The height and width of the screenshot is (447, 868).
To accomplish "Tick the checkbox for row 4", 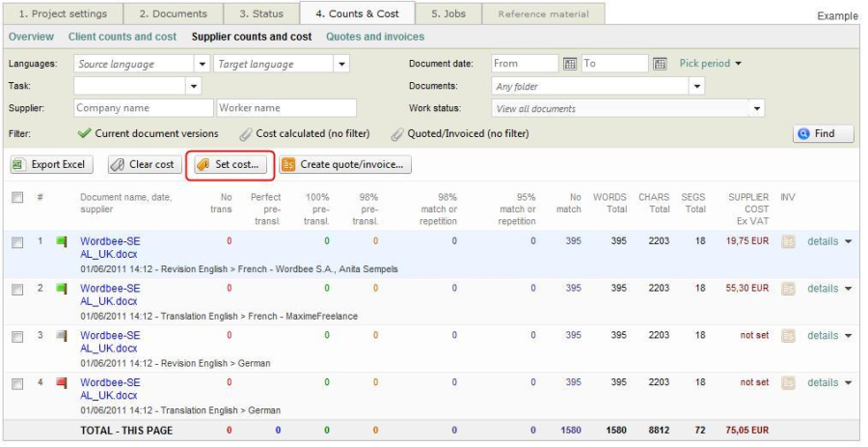I will tap(16, 383).
